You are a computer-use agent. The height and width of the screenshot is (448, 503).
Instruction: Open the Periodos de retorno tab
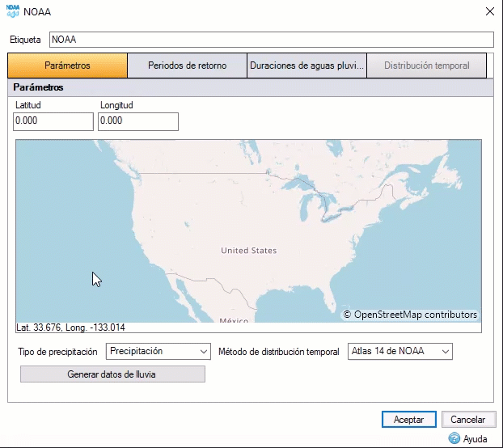pyautogui.click(x=187, y=66)
